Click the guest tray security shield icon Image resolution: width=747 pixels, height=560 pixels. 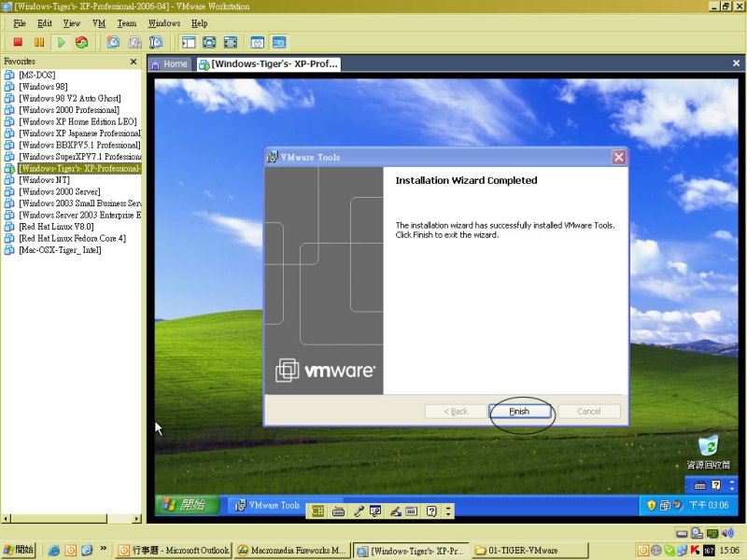[x=651, y=505]
